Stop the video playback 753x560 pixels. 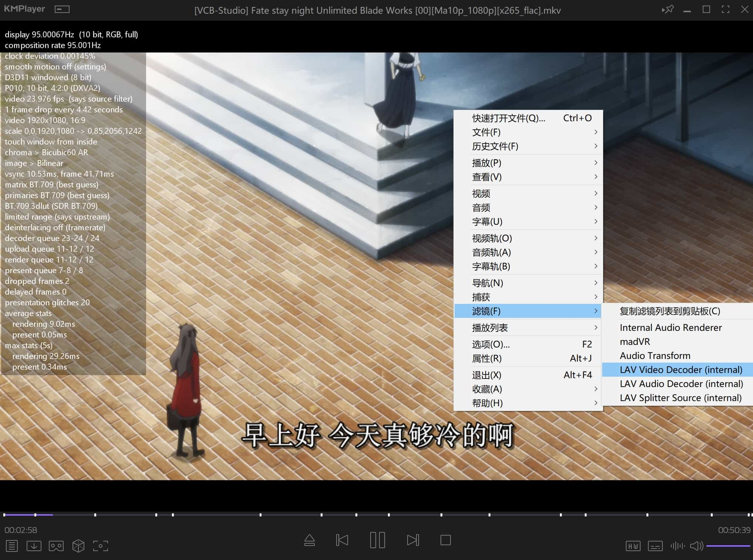coord(446,540)
